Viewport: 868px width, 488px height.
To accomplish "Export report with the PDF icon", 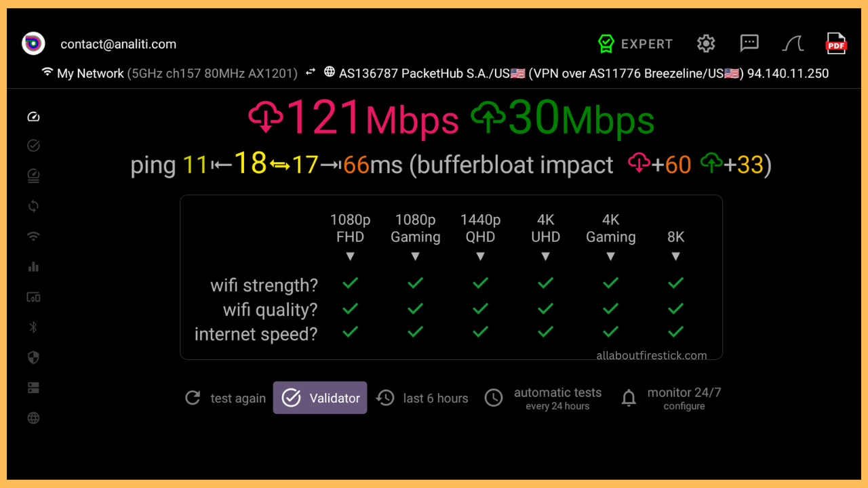I will pyautogui.click(x=836, y=44).
